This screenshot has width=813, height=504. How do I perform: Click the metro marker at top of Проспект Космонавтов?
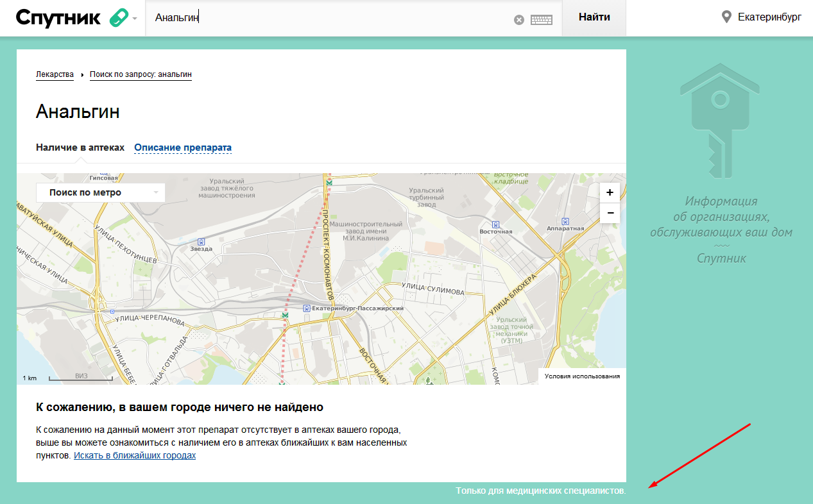pos(329,182)
